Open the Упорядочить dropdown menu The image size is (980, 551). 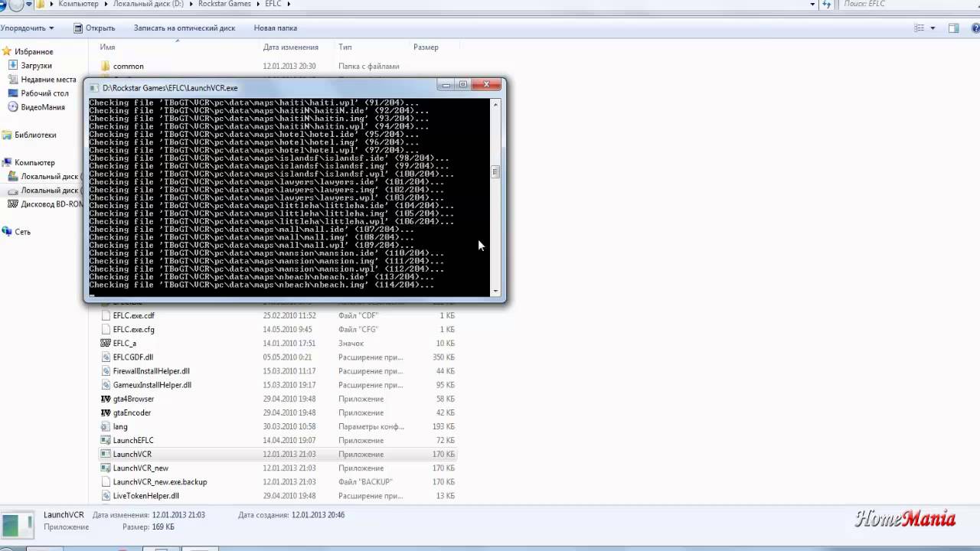tap(27, 28)
